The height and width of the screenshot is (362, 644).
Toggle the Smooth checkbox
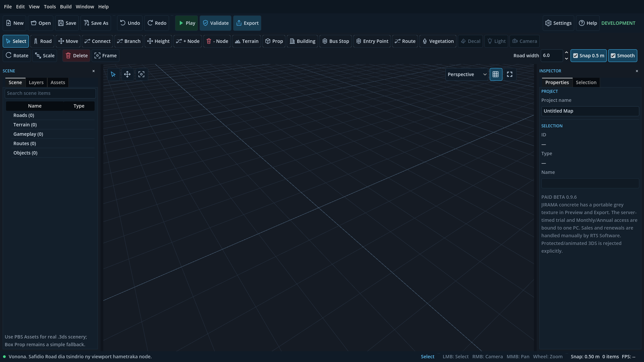click(x=623, y=56)
